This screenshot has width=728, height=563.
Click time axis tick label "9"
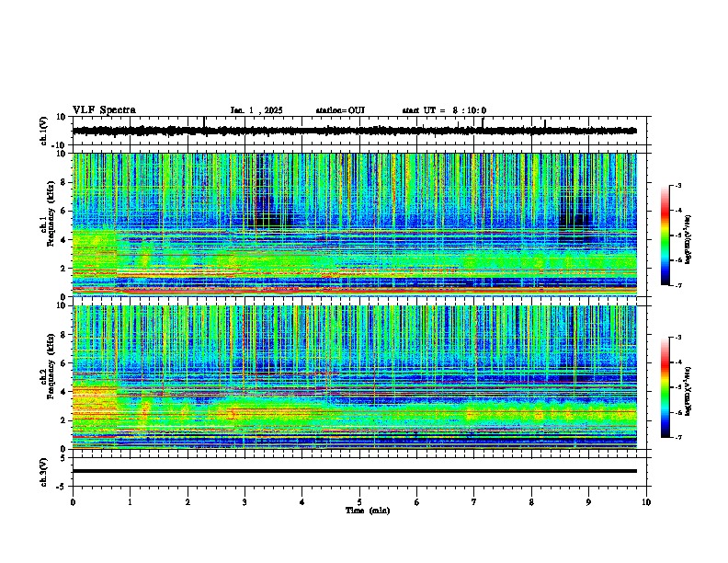pos(588,502)
